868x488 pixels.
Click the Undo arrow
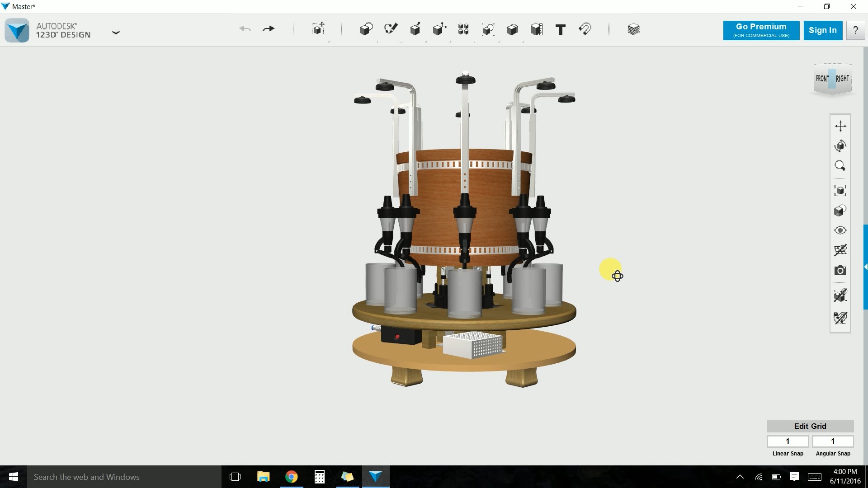(245, 29)
